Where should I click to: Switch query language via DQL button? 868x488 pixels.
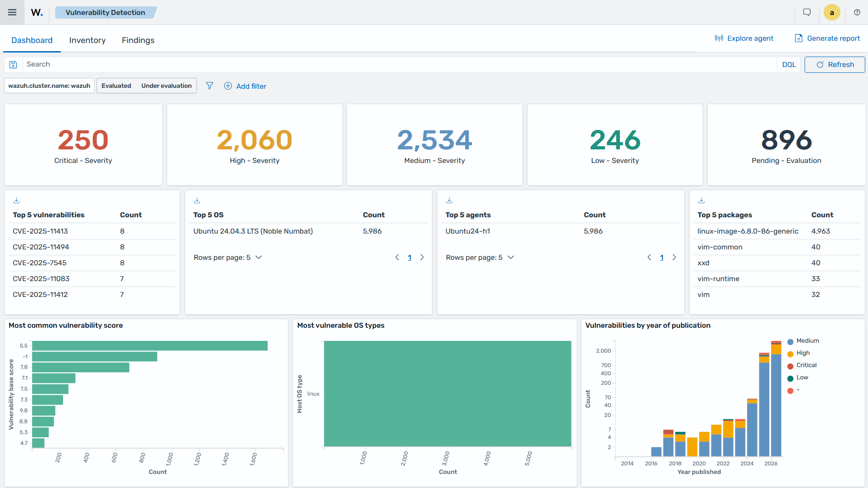(x=789, y=65)
